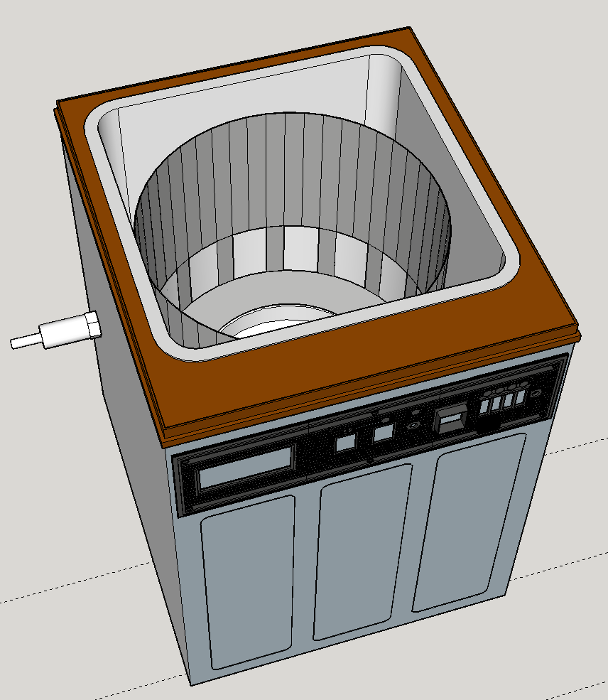This screenshot has height=700, width=608.
Task: Click the rectangular display window on control panel
Action: 246,468
